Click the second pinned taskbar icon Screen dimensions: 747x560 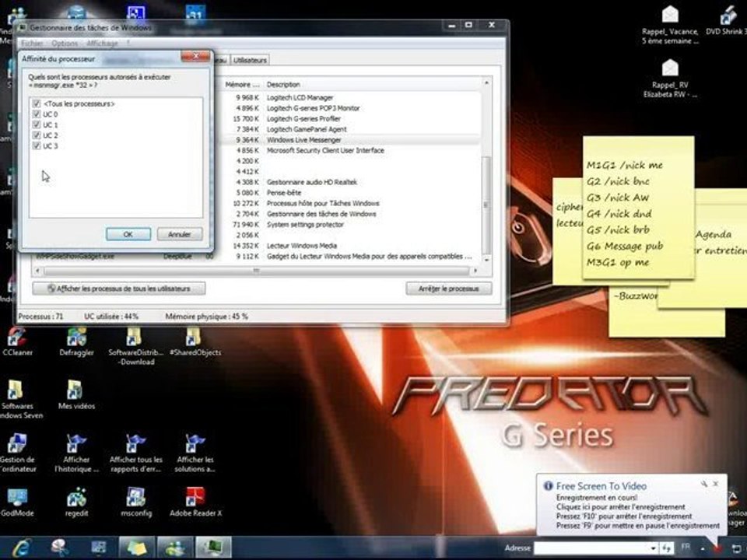[60, 548]
